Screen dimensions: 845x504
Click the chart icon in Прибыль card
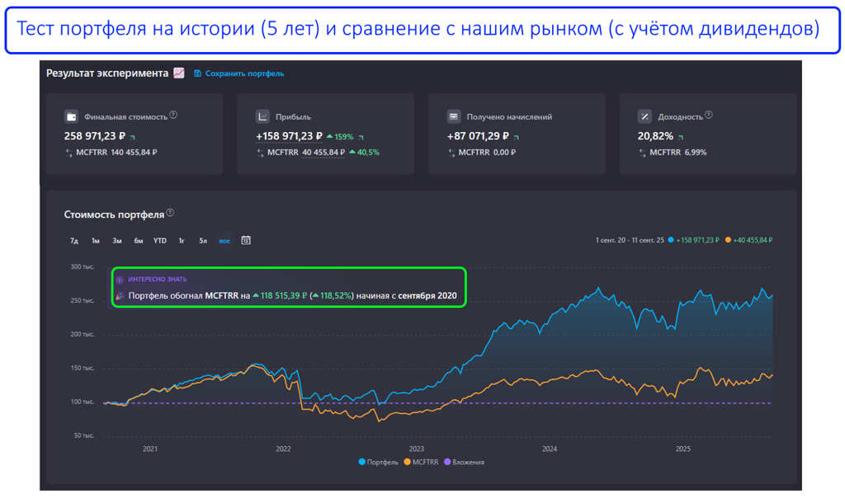[x=262, y=117]
